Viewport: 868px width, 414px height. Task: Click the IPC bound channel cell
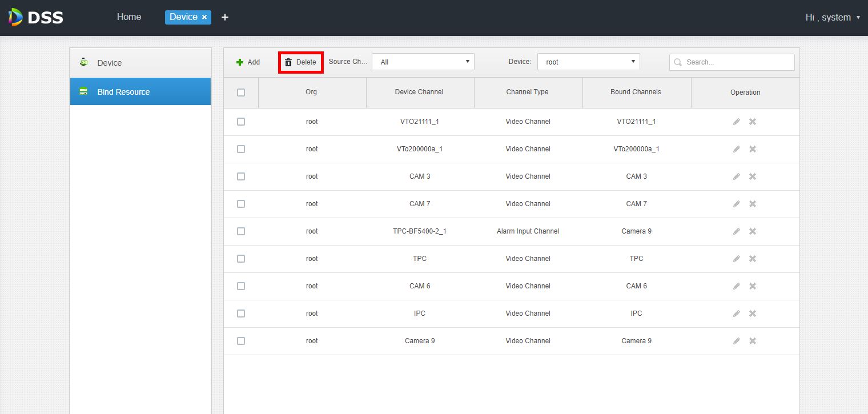[x=637, y=313]
